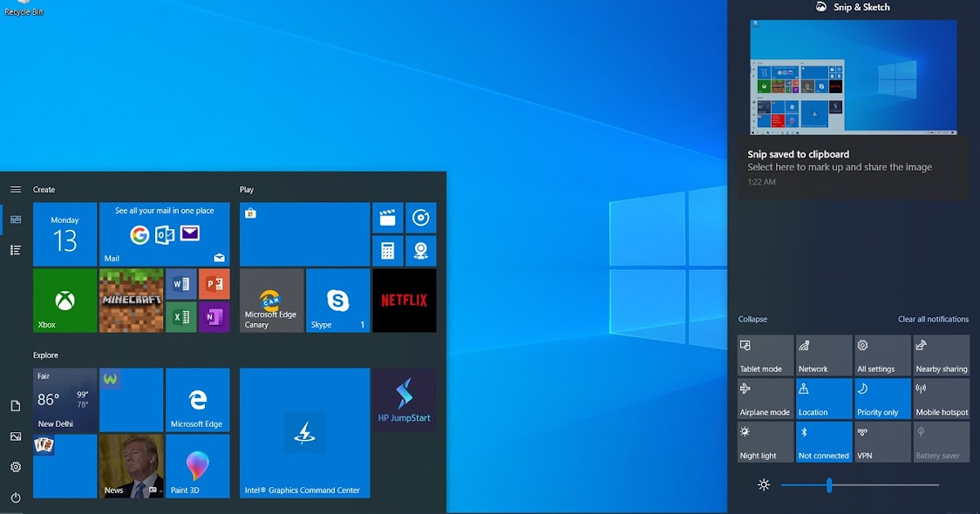Open the New Delhi weather tile

tap(65, 400)
